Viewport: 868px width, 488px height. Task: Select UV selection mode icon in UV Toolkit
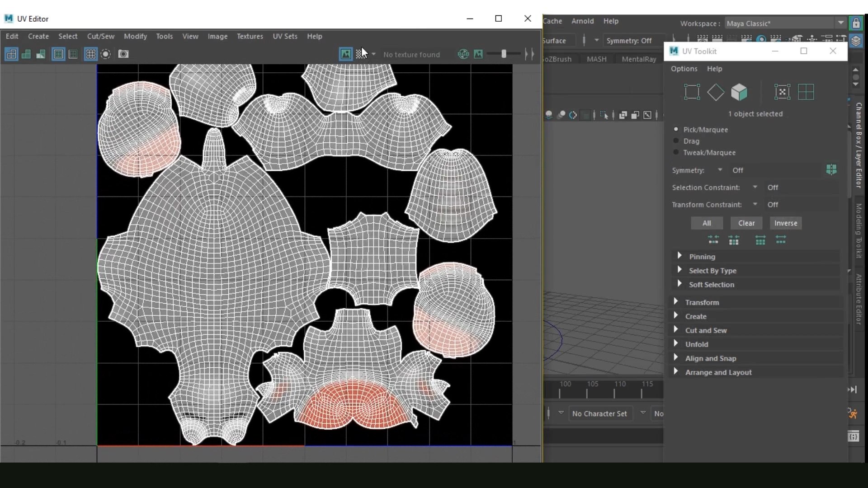click(692, 92)
